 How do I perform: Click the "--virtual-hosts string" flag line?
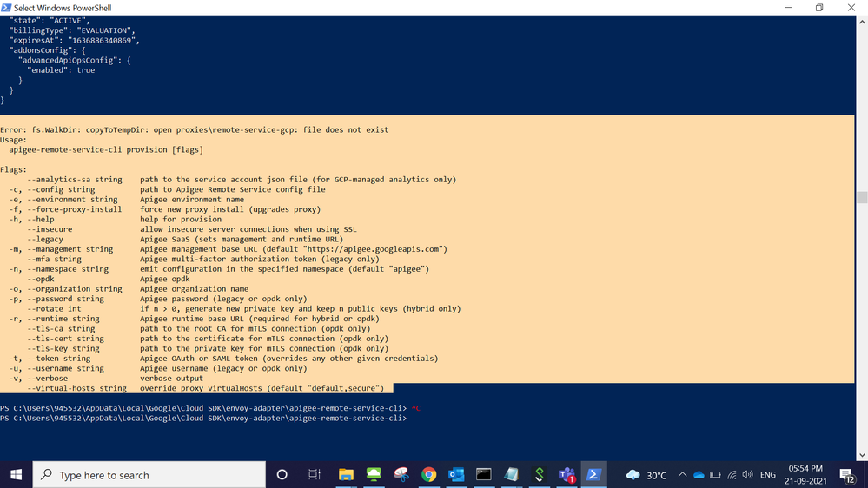(x=205, y=389)
